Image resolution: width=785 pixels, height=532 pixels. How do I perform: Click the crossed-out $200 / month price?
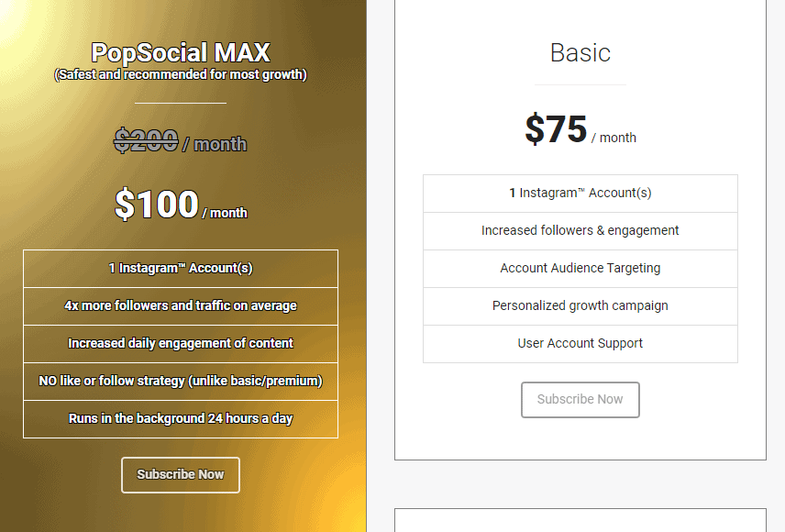coord(181,140)
